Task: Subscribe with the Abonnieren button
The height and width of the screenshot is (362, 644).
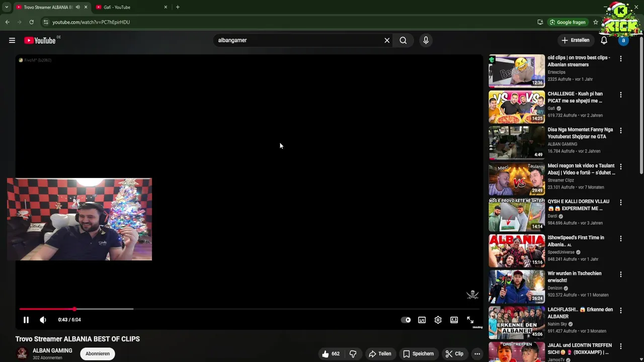Action: (x=98, y=354)
